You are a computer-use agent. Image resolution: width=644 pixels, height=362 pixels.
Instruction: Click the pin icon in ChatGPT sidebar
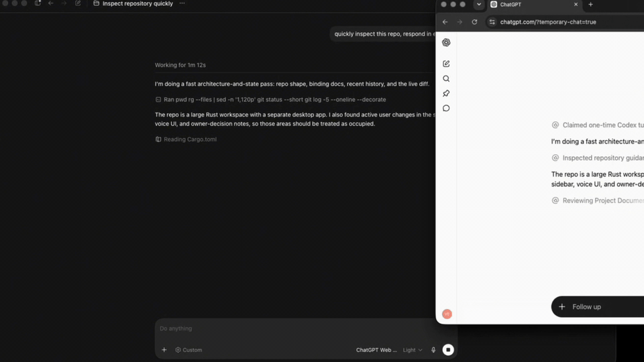446,93
